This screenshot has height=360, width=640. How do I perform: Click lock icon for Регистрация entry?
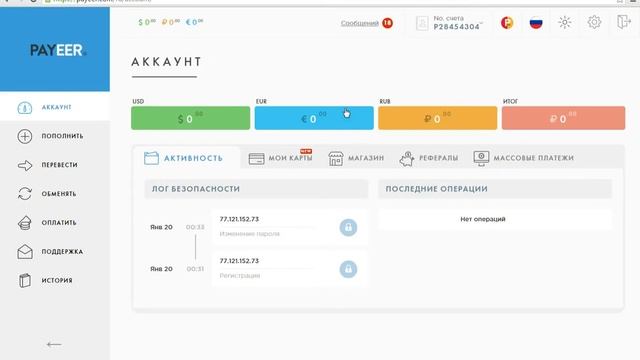click(348, 269)
